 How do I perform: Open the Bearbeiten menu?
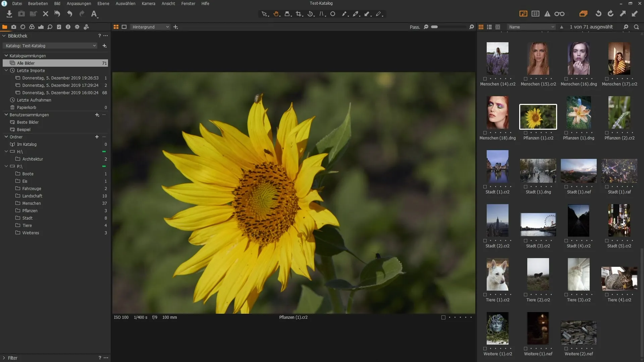[38, 3]
